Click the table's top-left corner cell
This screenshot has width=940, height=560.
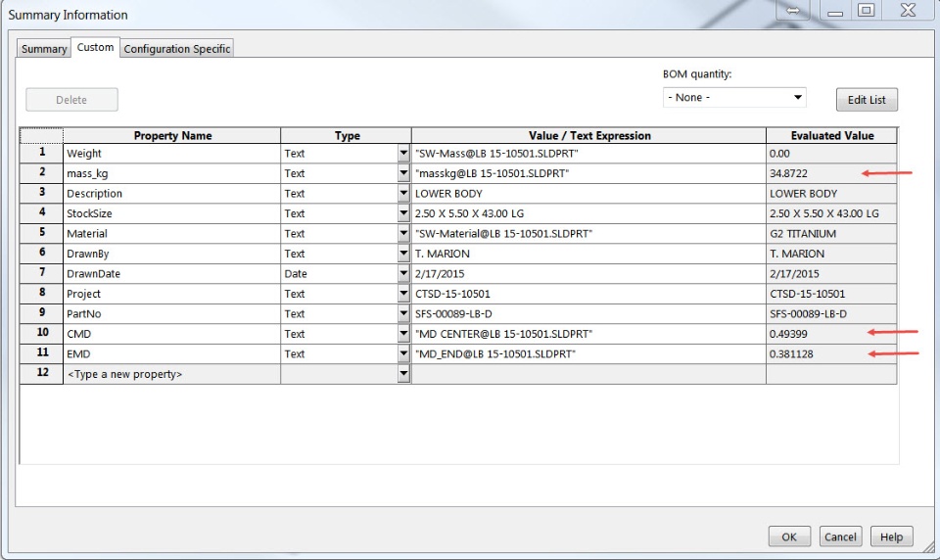pos(41,135)
